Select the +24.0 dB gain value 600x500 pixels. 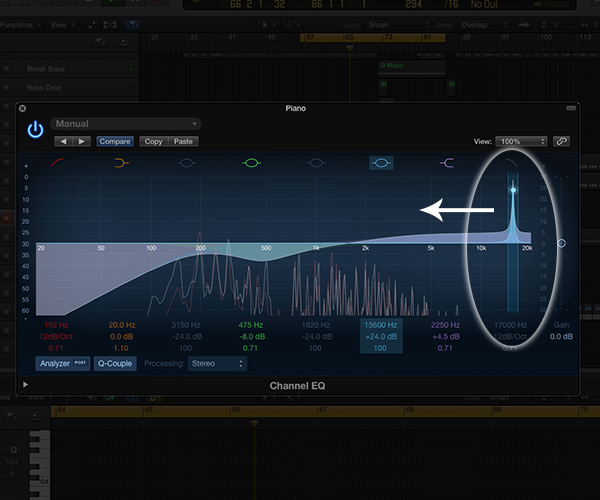pos(381,337)
